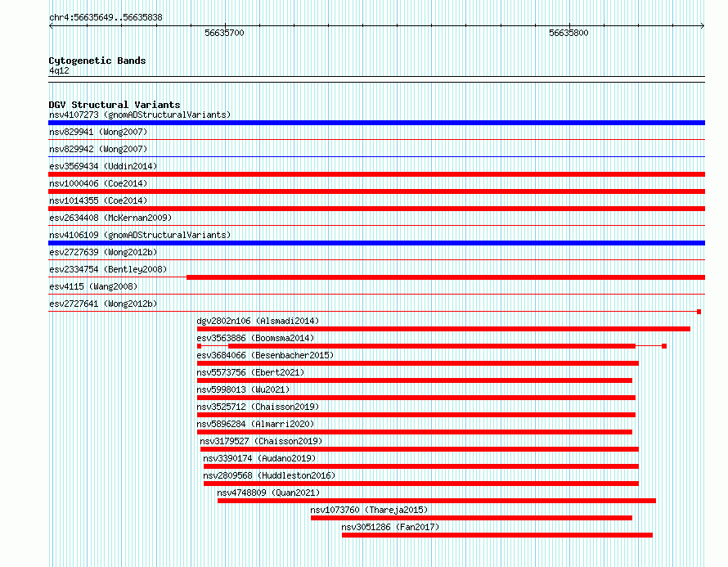Click the ruler's right arrow end

[x=703, y=25]
